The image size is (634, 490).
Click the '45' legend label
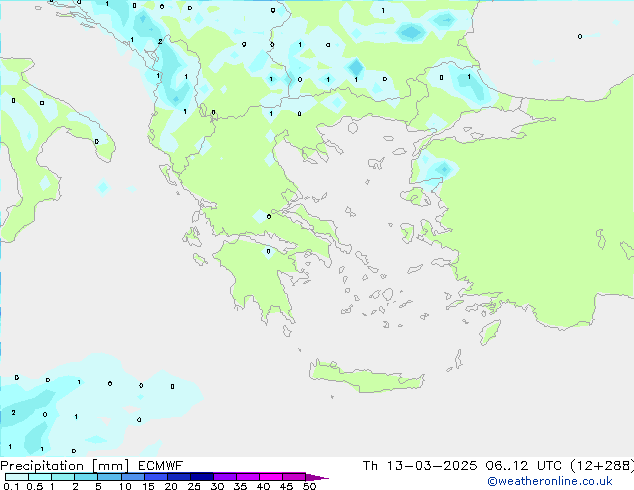tap(286, 486)
